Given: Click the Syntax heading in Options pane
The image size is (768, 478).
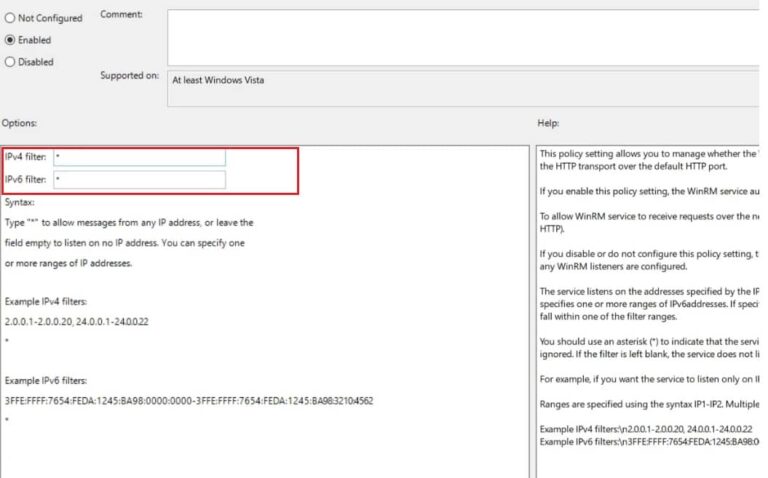Looking at the screenshot, I should pyautogui.click(x=20, y=202).
